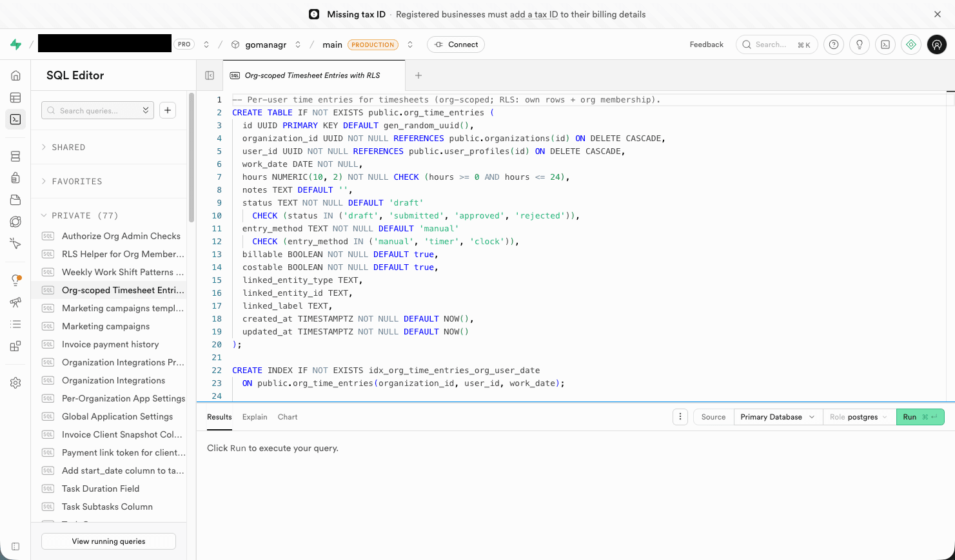Viewport: 955px width, 560px height.
Task: Open the results three-dot options menu
Action: (680, 417)
